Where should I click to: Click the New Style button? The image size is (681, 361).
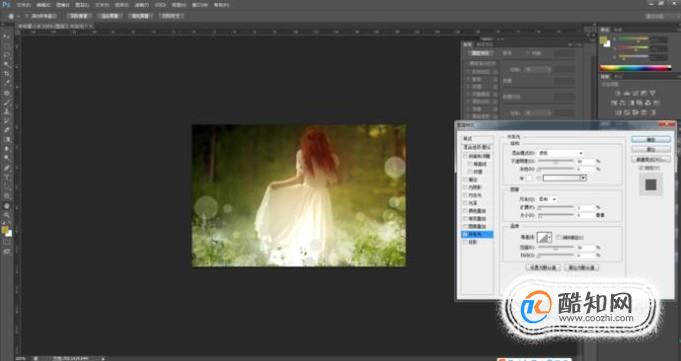pos(650,159)
